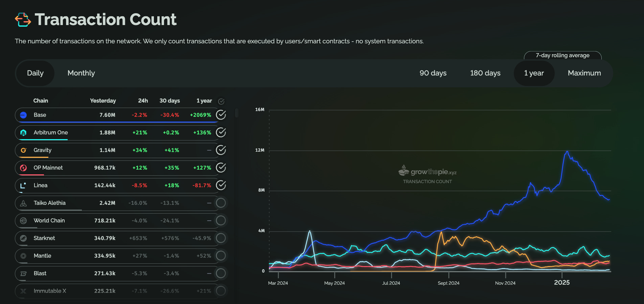Enable Blast on the chart
This screenshot has height=304, width=644.
point(221,274)
